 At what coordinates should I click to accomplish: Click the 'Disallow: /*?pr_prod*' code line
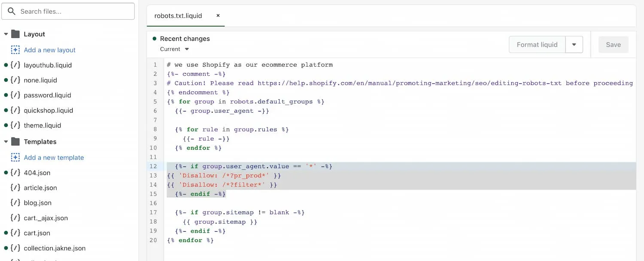[x=224, y=175]
